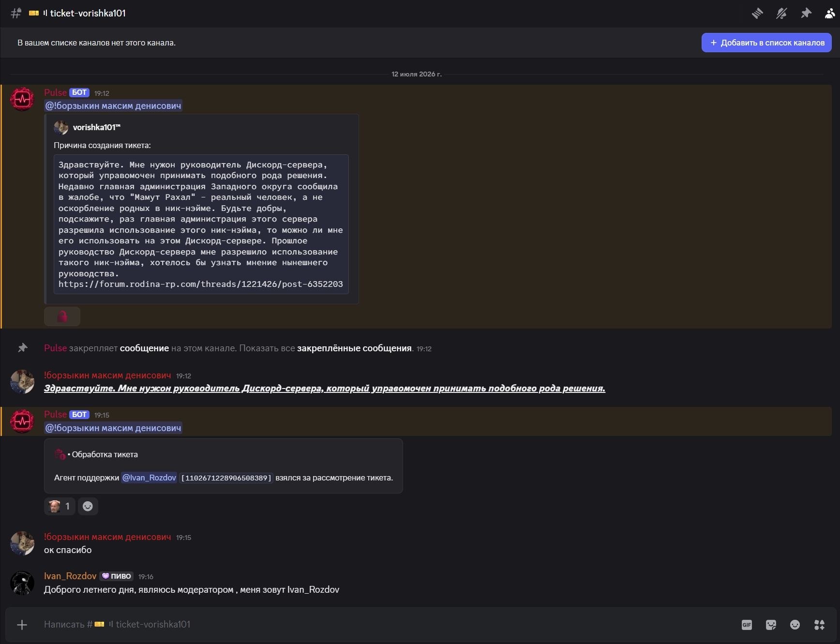Open the emoji picker in message bar
Image resolution: width=840 pixels, height=644 pixels.
pos(795,625)
